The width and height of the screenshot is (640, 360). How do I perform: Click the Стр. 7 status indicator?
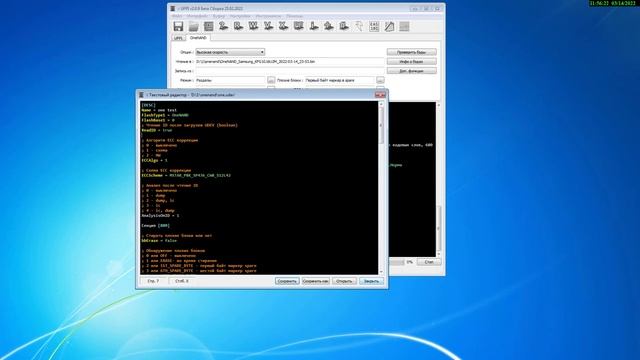click(153, 281)
